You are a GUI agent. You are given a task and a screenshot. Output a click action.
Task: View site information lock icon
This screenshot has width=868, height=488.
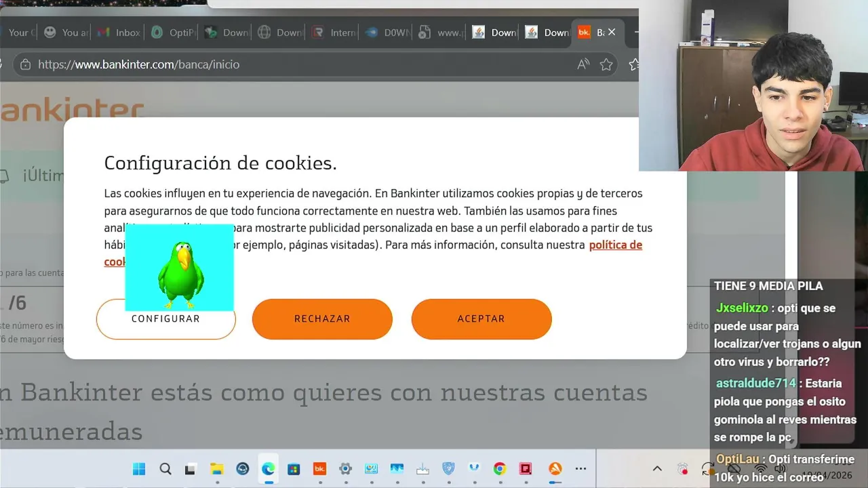(25, 64)
